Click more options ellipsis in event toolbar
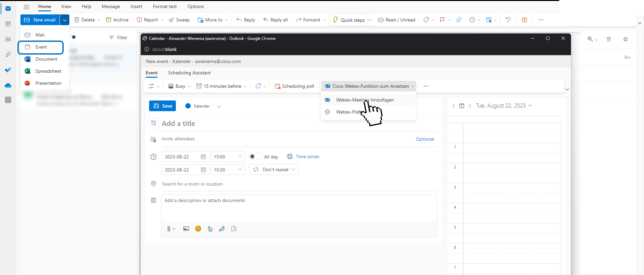 click(426, 86)
